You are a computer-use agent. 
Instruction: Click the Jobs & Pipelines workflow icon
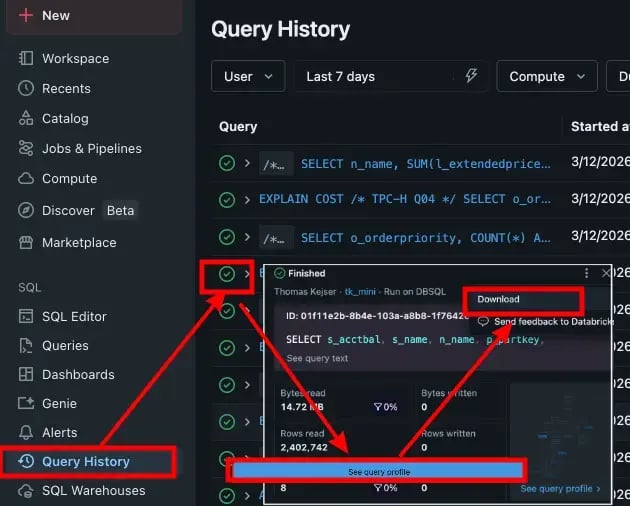(x=26, y=148)
